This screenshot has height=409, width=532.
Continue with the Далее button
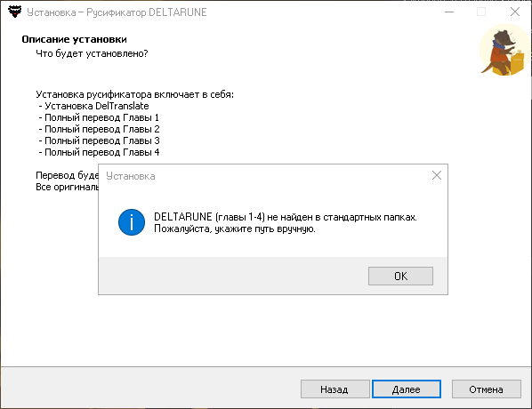coord(407,389)
